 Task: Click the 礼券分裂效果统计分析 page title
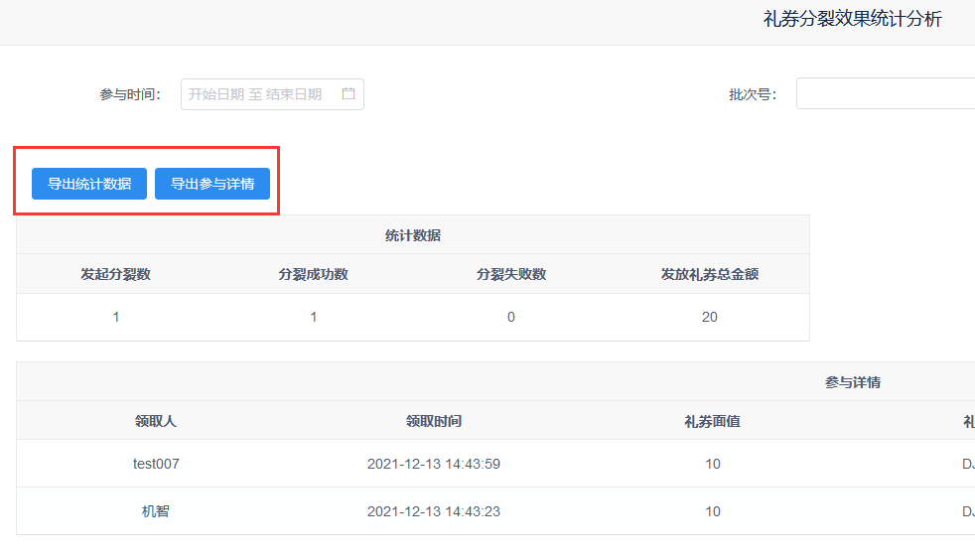(853, 20)
